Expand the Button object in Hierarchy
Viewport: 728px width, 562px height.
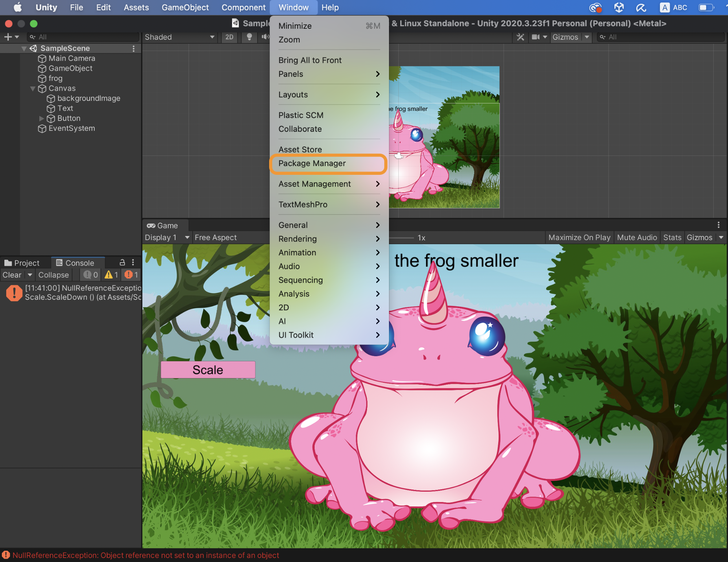41,118
